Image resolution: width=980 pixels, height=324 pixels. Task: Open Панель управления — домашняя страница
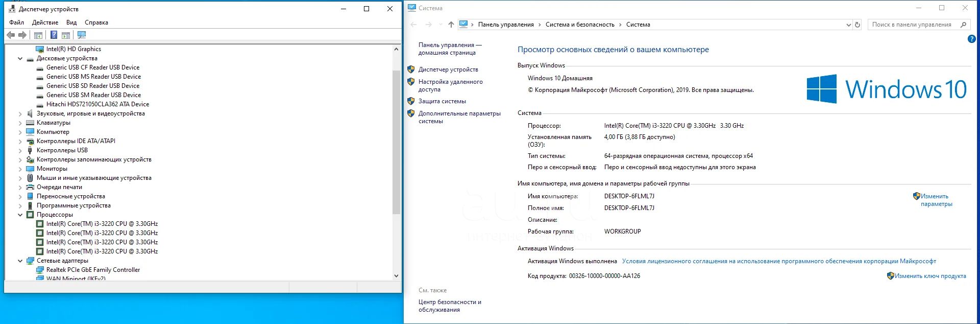pyautogui.click(x=450, y=49)
